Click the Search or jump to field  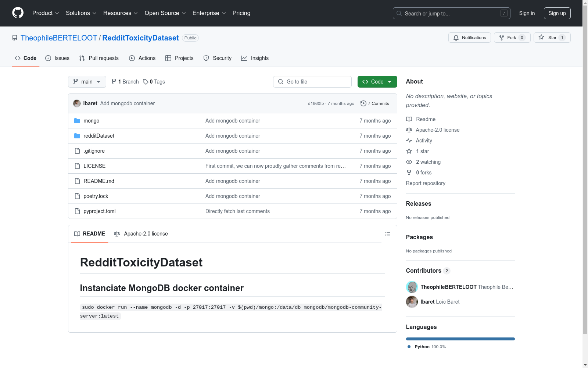[452, 13]
